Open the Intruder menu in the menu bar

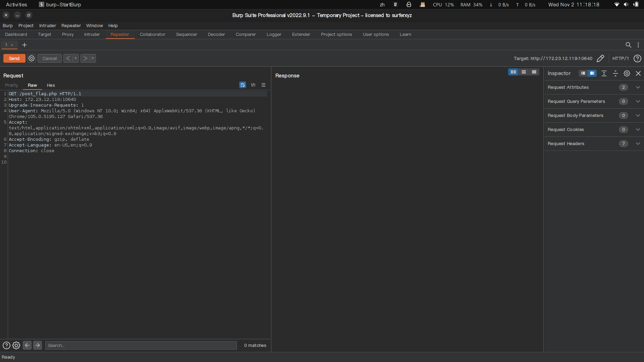click(x=47, y=25)
